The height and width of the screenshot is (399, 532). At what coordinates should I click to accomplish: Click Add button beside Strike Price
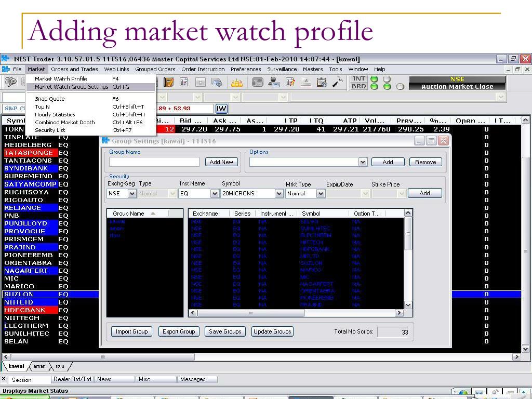point(425,193)
